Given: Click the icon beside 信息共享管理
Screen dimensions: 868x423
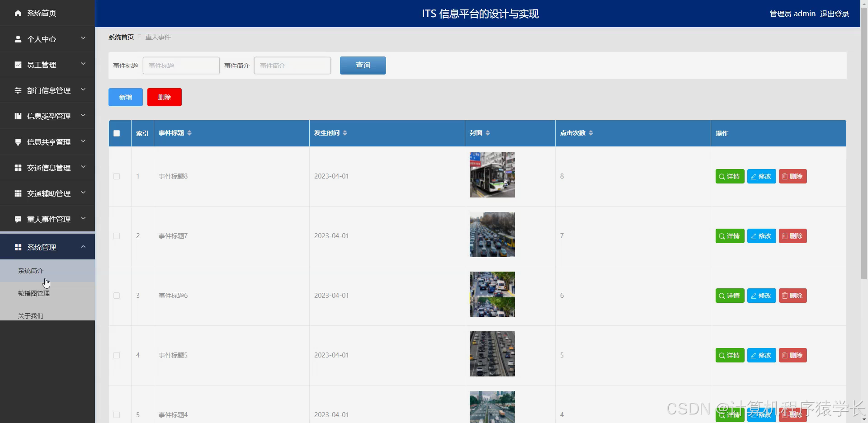Looking at the screenshot, I should [18, 142].
